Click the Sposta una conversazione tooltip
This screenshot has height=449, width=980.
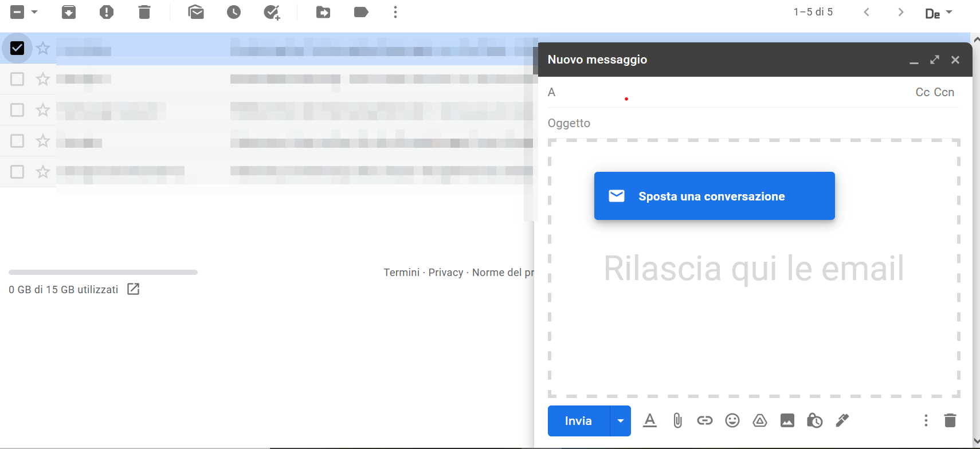click(714, 196)
